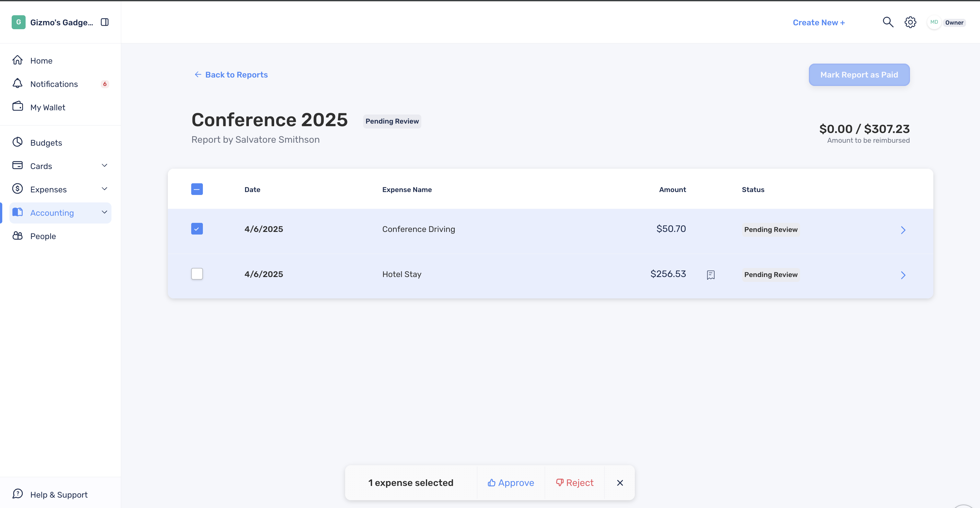Viewport: 980px width, 508px height.
Task: Click the Home house icon
Action: click(x=17, y=60)
